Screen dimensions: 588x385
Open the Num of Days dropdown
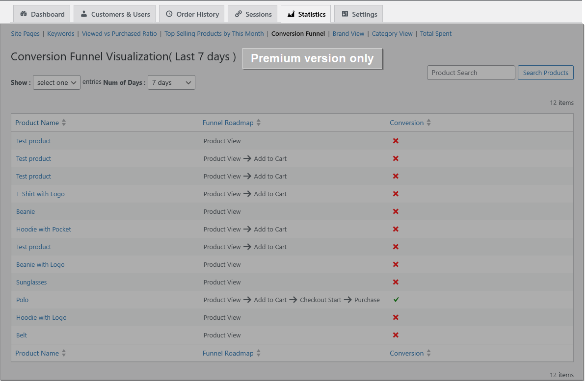point(171,82)
